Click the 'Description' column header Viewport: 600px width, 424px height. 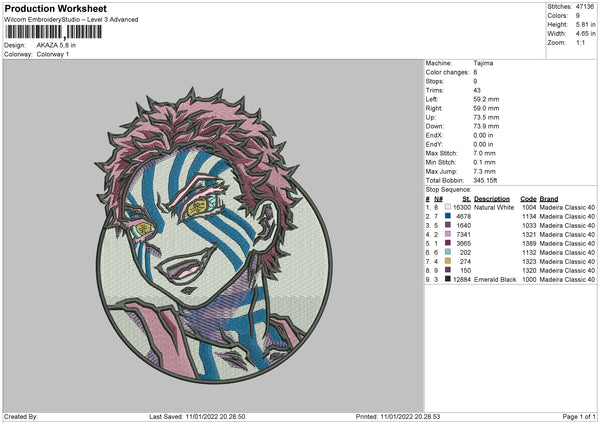492,199
